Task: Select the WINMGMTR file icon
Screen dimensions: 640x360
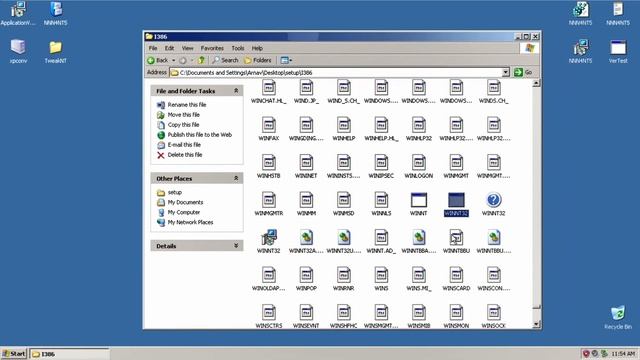Action: coord(269,200)
